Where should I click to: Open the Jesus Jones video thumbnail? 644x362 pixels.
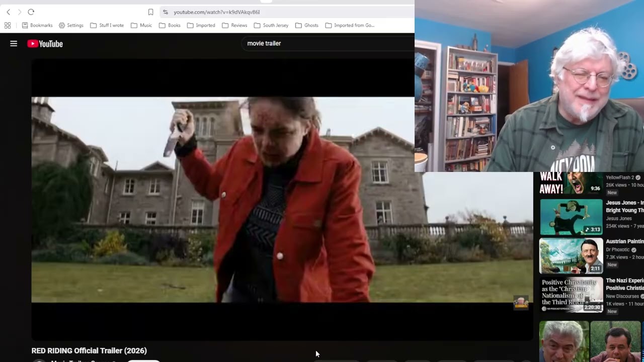click(x=571, y=217)
